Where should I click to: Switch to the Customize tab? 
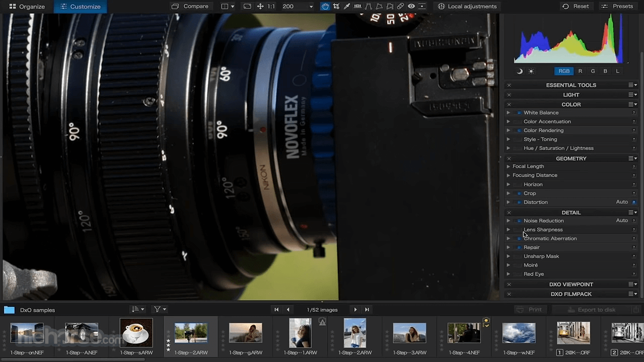coord(80,7)
